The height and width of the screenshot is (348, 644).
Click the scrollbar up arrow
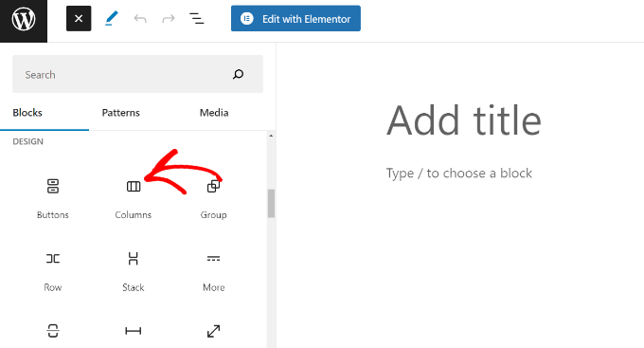click(271, 136)
